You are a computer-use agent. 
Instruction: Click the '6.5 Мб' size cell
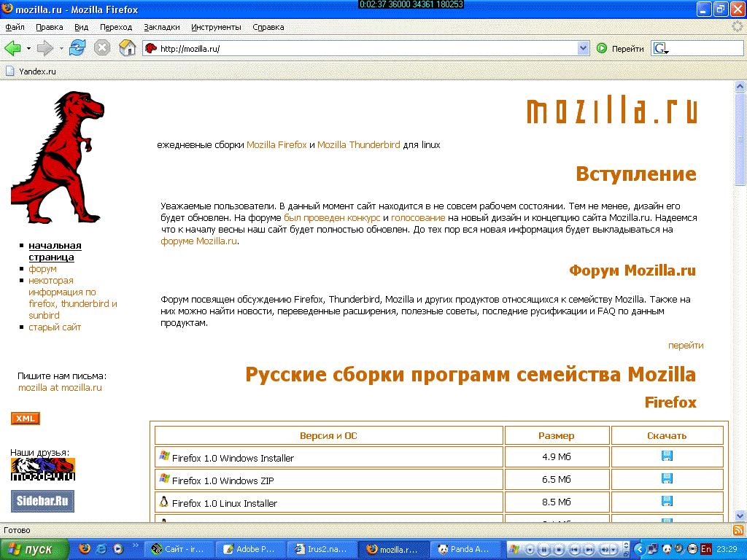click(x=557, y=479)
